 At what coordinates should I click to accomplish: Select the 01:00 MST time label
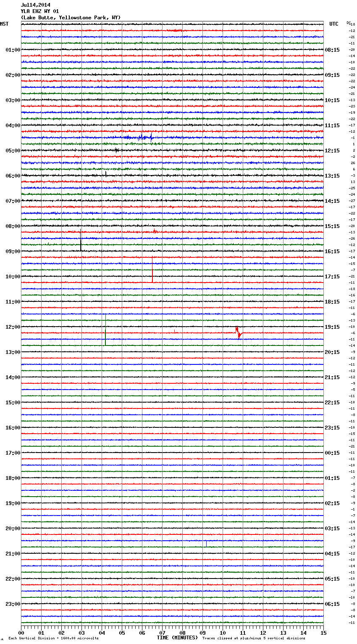(x=13, y=50)
